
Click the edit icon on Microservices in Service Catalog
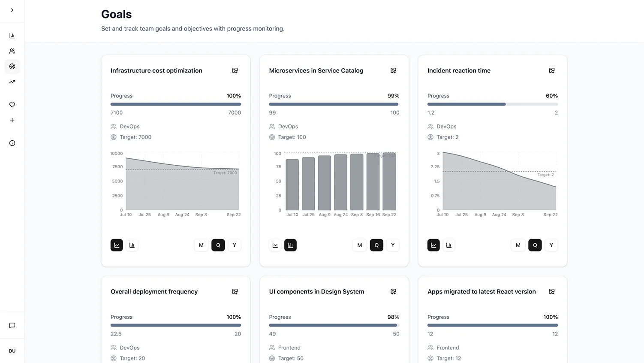click(393, 70)
